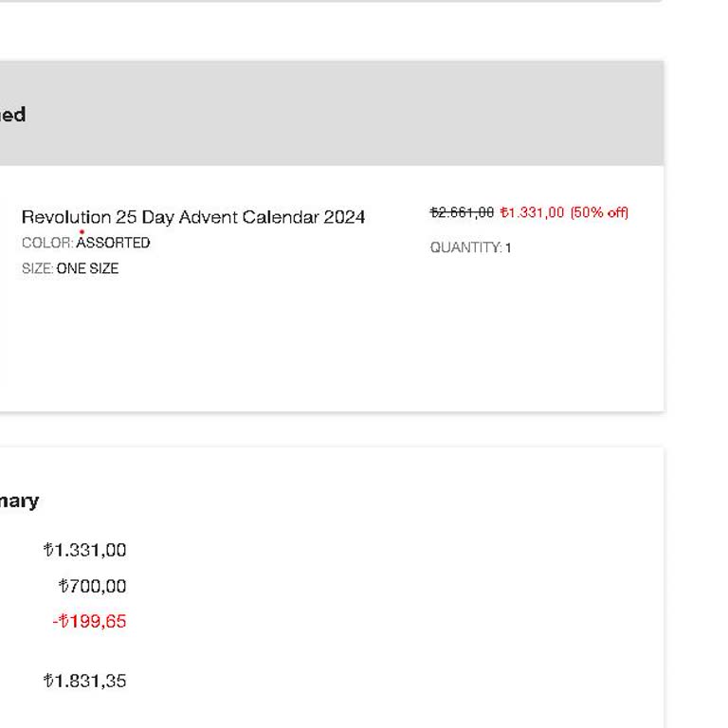Click the 700,00 amount in summary

pyautogui.click(x=92, y=586)
